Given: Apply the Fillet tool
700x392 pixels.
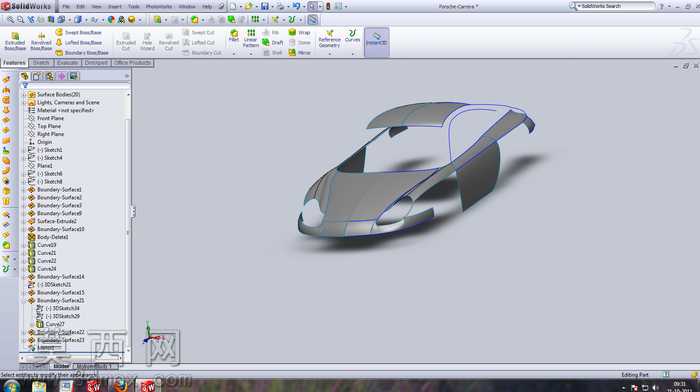Looking at the screenshot, I should (234, 36).
